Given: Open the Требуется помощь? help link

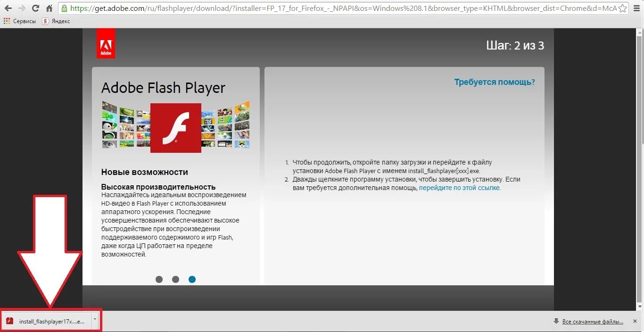Looking at the screenshot, I should click(495, 82).
